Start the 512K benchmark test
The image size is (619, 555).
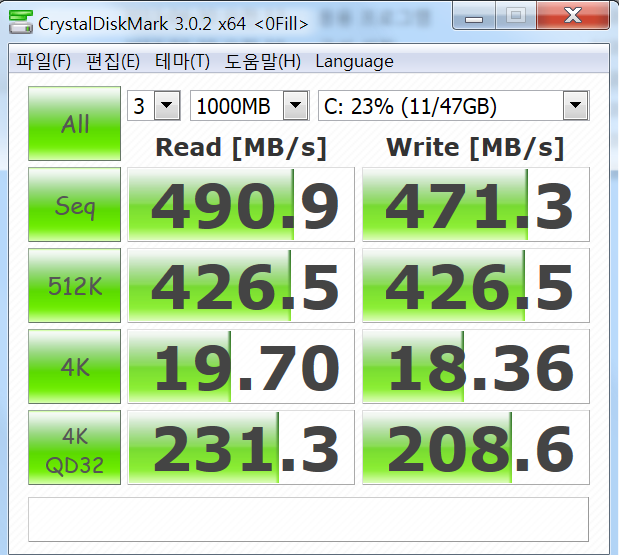[75, 285]
